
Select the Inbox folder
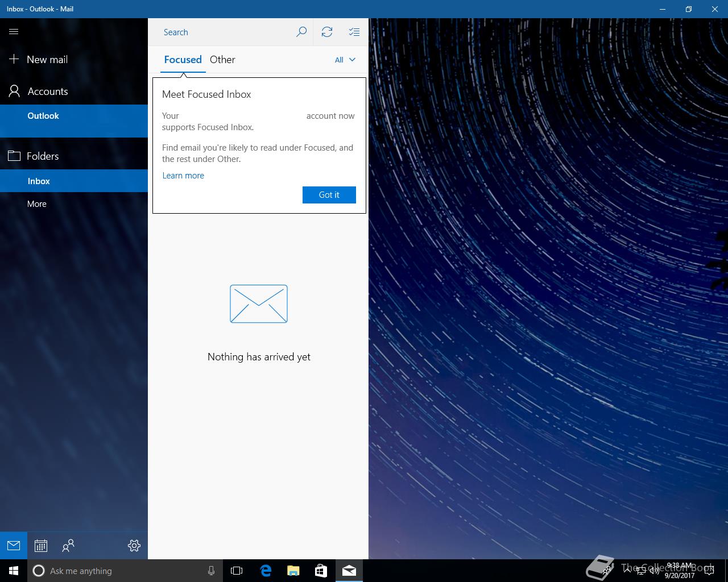coord(39,181)
